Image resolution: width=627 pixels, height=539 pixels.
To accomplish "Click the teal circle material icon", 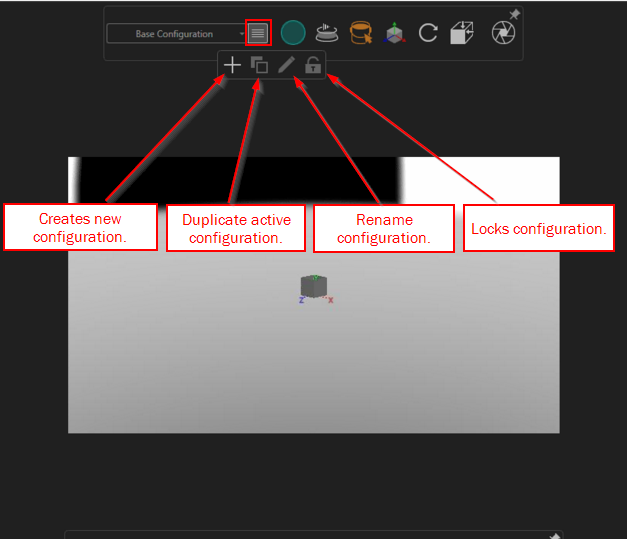I will click(293, 33).
